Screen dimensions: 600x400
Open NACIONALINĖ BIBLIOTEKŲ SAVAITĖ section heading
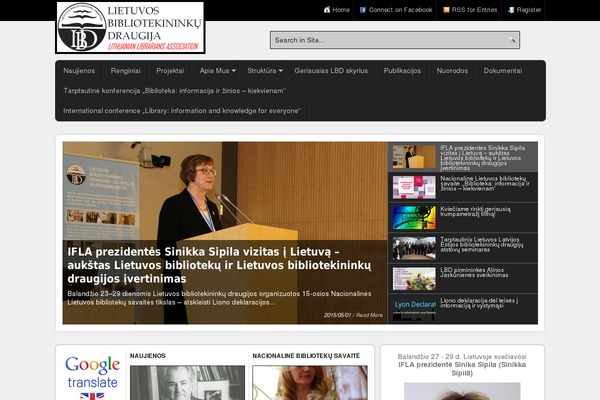[306, 356]
